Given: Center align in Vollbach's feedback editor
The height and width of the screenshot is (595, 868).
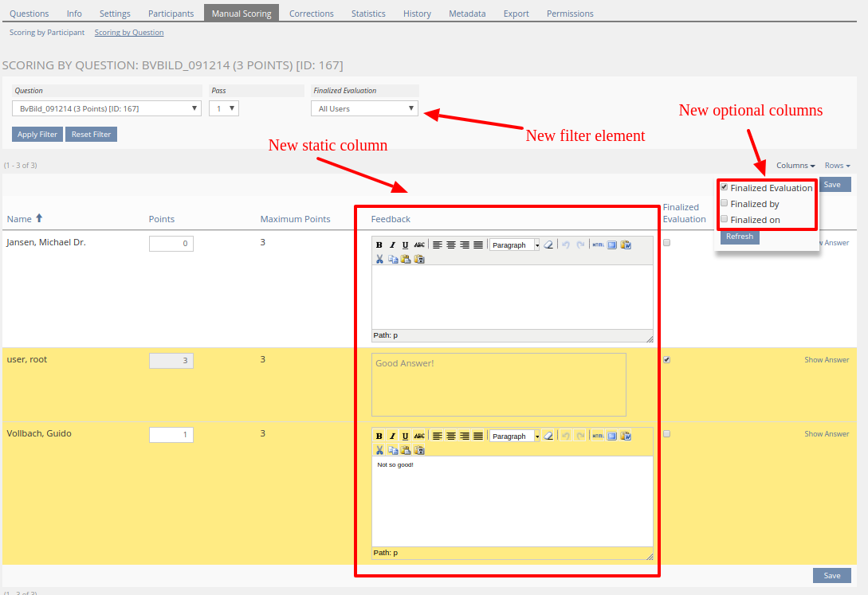Looking at the screenshot, I should tap(451, 436).
